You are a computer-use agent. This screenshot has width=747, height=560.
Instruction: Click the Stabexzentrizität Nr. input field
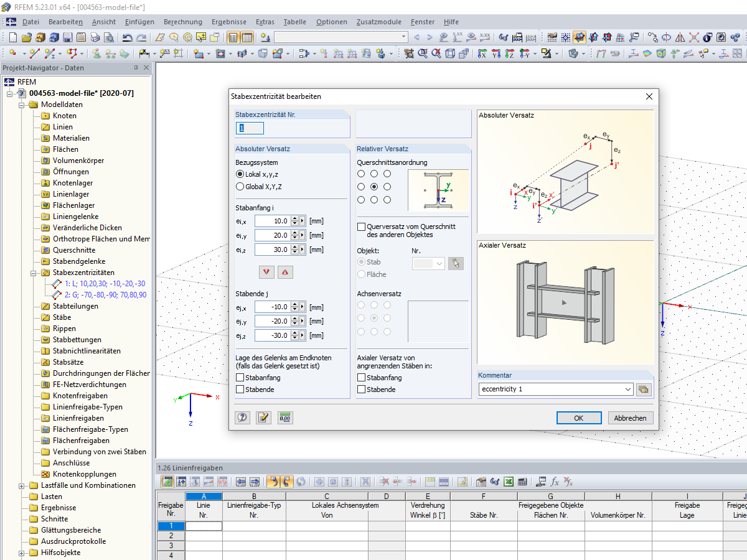[x=250, y=128]
